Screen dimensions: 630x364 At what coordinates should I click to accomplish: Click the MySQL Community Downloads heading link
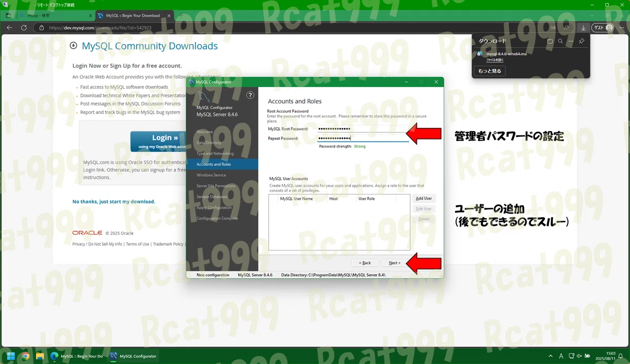[x=150, y=46]
